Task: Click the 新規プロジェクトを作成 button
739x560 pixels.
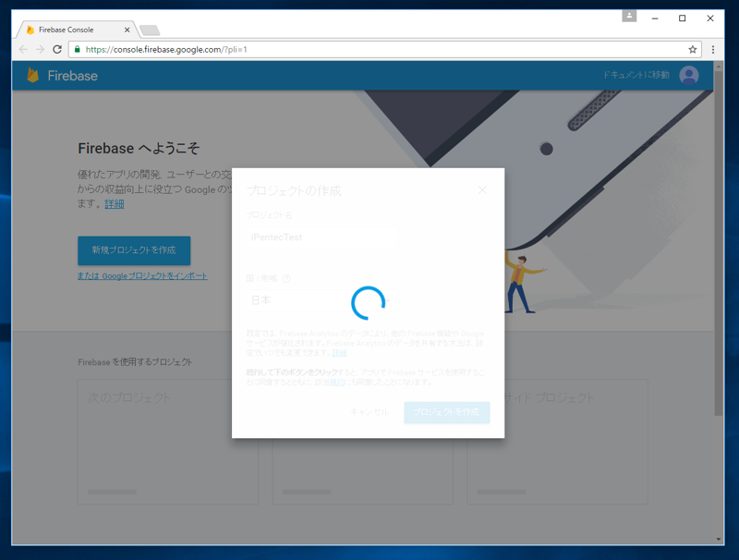Action: pos(134,250)
